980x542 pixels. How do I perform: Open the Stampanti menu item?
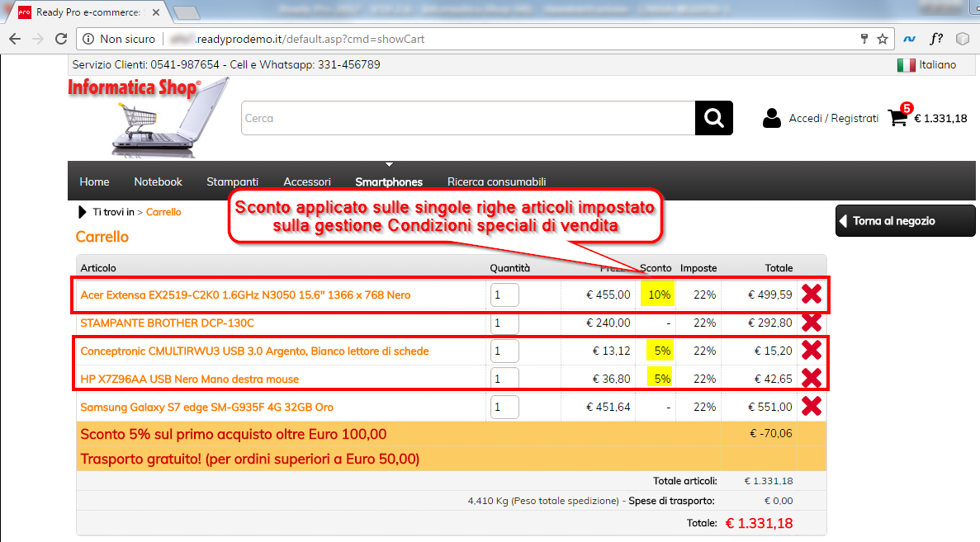click(x=233, y=181)
